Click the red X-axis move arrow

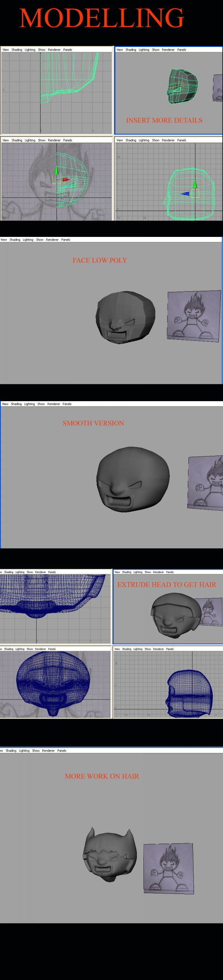pos(66,180)
